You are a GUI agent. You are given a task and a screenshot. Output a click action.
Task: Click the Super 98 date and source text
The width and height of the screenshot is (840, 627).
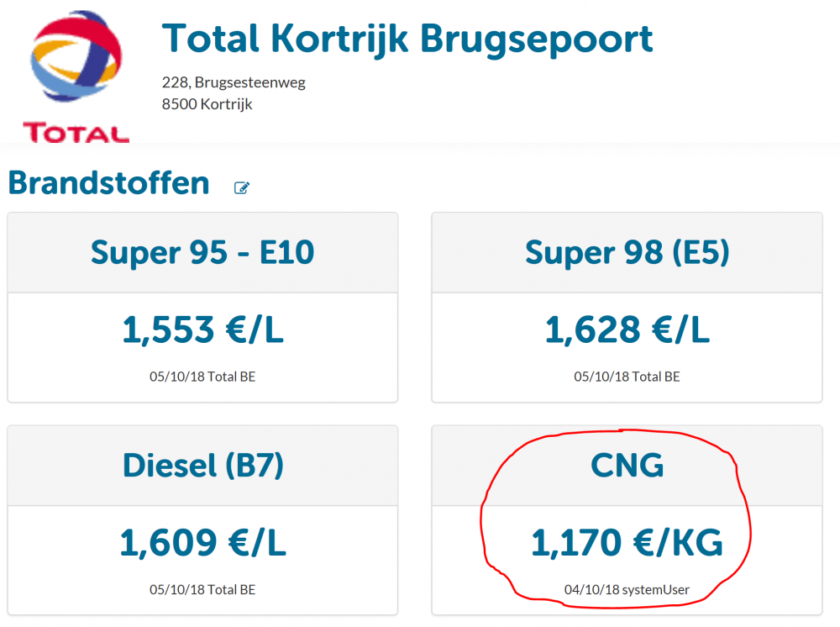[627, 377]
